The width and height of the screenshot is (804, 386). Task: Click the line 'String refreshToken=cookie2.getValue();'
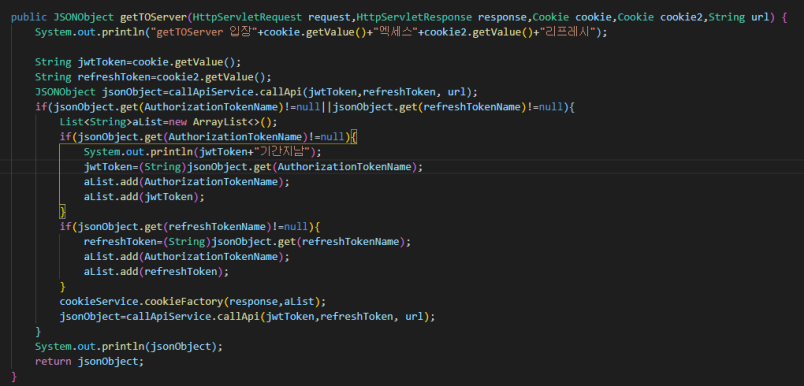pos(153,77)
